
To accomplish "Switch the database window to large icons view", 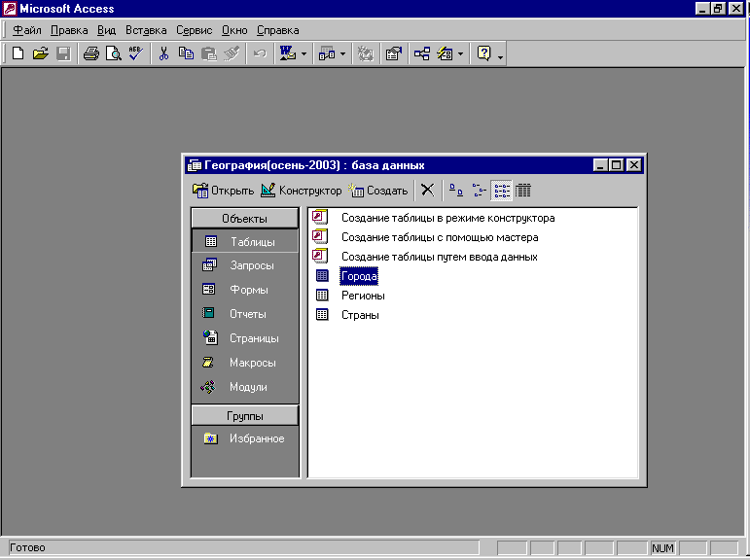I will tap(456, 190).
